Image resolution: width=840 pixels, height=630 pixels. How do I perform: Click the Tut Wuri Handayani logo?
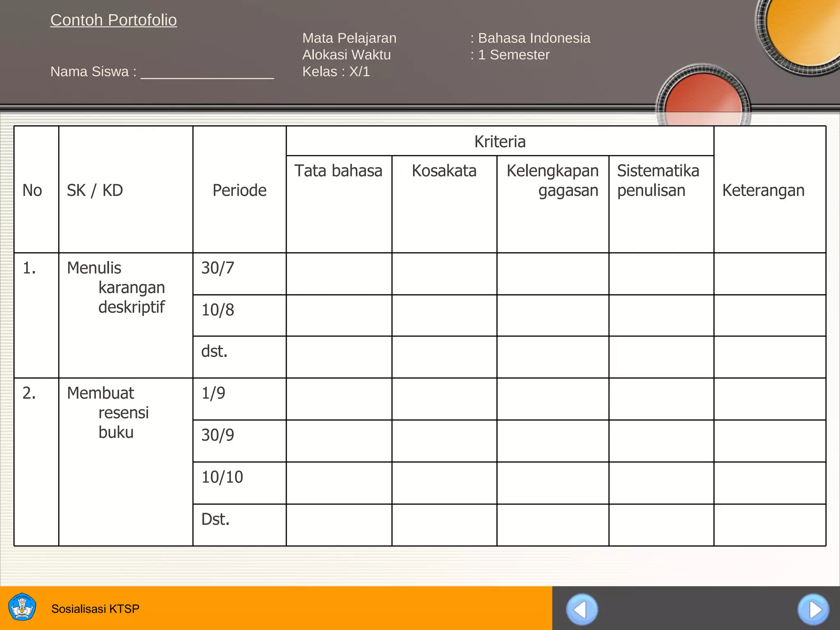click(22, 607)
